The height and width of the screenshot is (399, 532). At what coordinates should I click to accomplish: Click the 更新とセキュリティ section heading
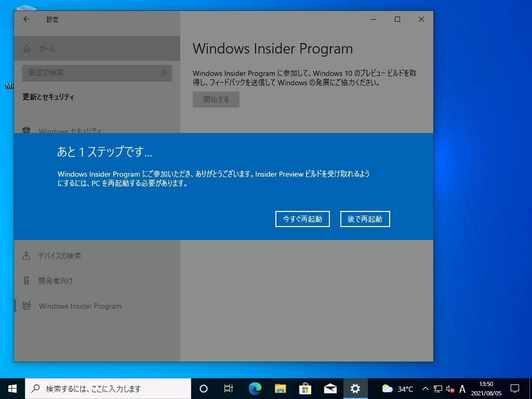pyautogui.click(x=48, y=97)
